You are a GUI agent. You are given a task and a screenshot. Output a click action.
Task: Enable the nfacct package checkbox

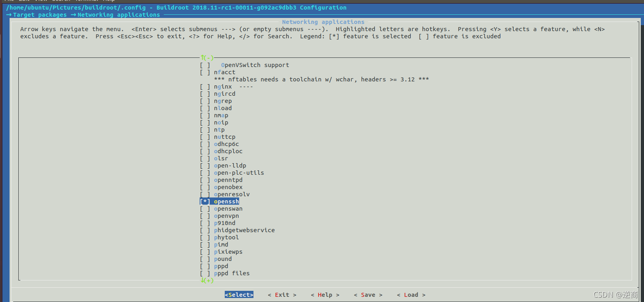coord(205,72)
